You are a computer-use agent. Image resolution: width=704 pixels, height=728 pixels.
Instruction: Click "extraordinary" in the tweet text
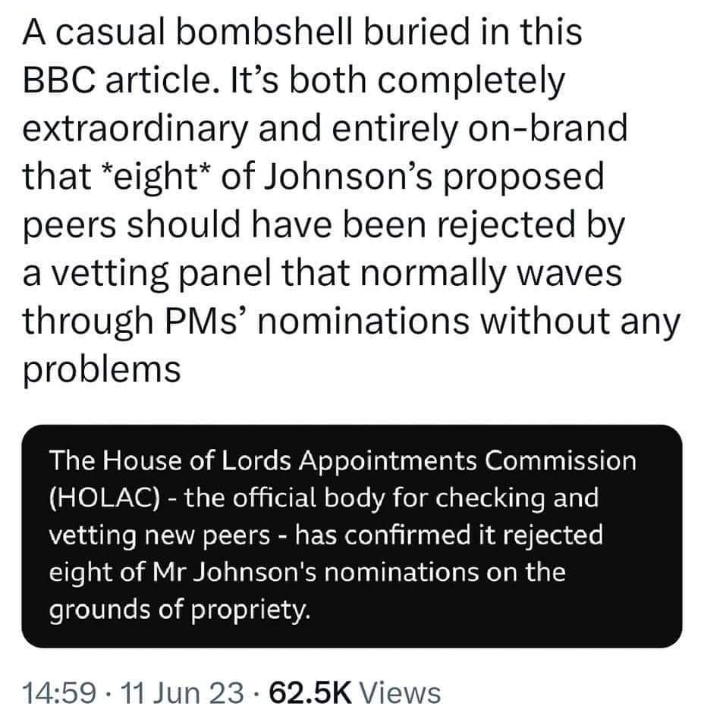[x=135, y=129]
